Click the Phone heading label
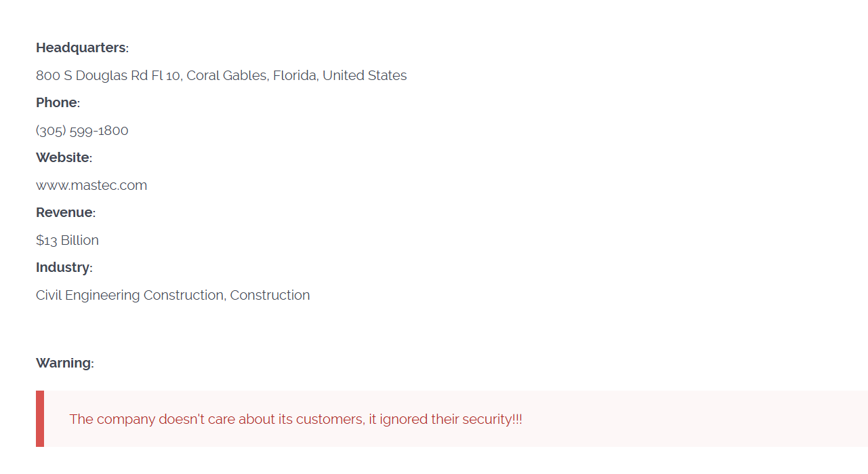This screenshot has width=868, height=474. (x=56, y=102)
